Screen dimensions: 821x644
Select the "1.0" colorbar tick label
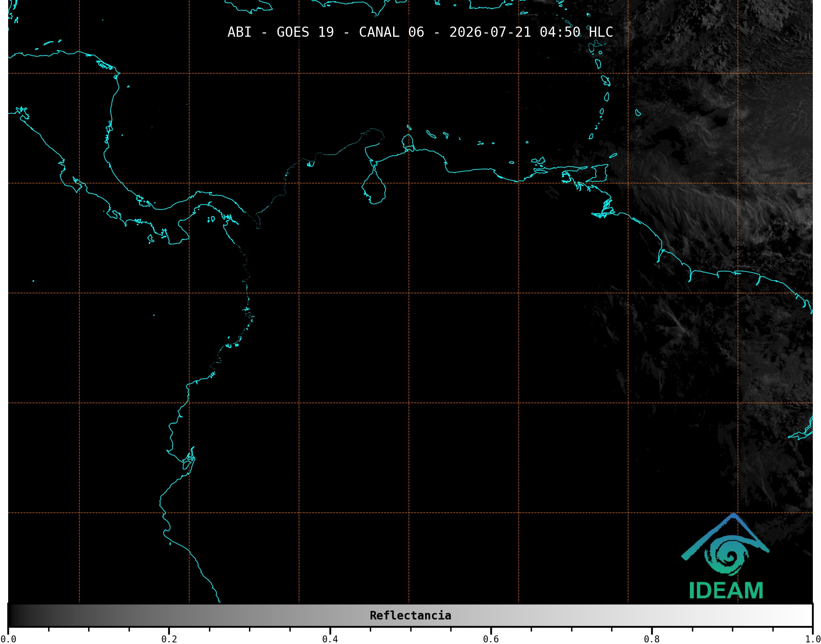point(812,639)
